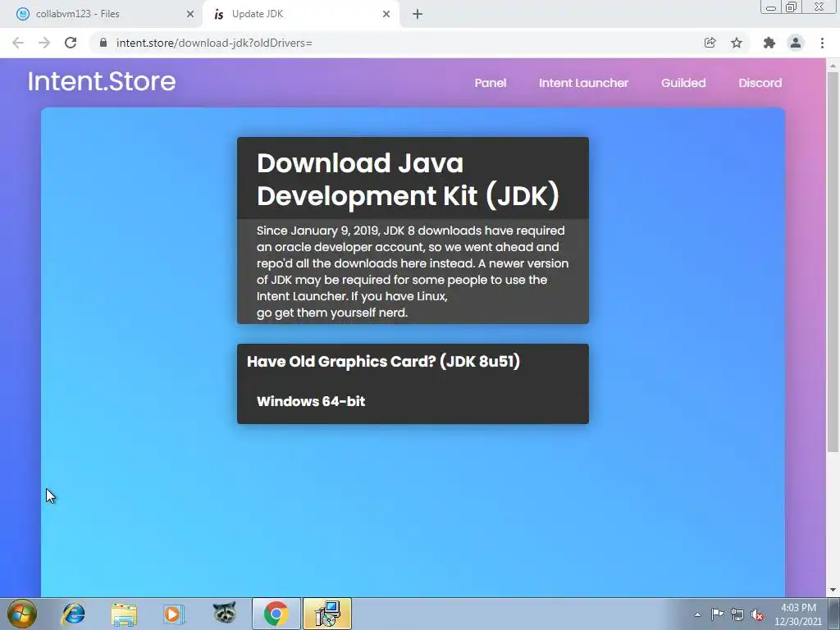Download Windows 64-bit JDK 8u51
Viewport: 840px width, 630px height.
click(311, 401)
